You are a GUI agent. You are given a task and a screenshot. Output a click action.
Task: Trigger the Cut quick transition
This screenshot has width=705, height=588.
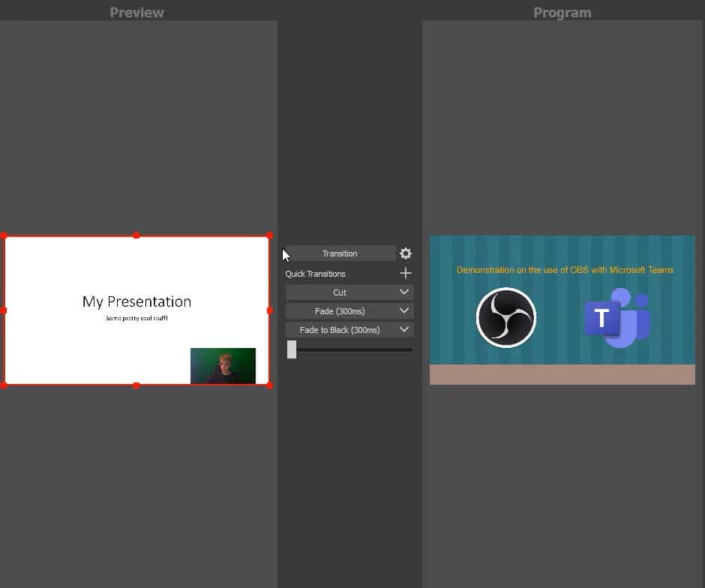340,292
